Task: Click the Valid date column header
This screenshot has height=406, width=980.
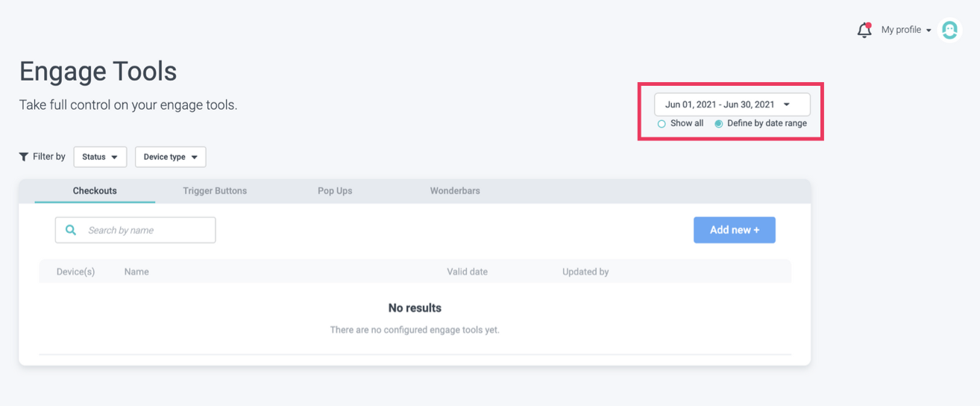Action: [x=467, y=272]
